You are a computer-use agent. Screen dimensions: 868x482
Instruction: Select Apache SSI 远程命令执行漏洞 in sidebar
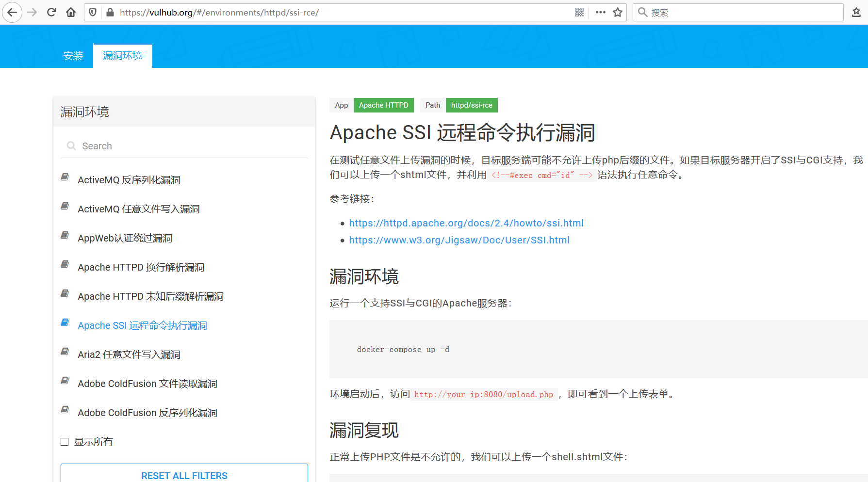[x=143, y=325]
